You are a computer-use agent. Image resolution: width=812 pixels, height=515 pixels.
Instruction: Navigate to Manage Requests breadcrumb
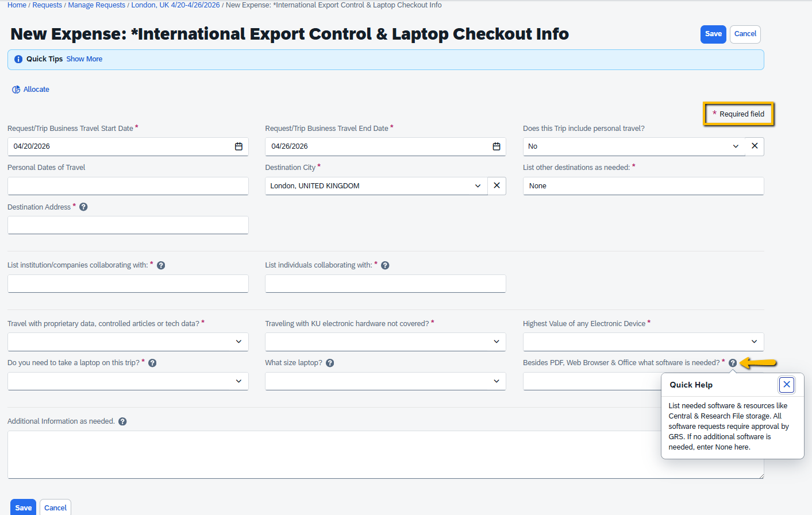click(95, 5)
